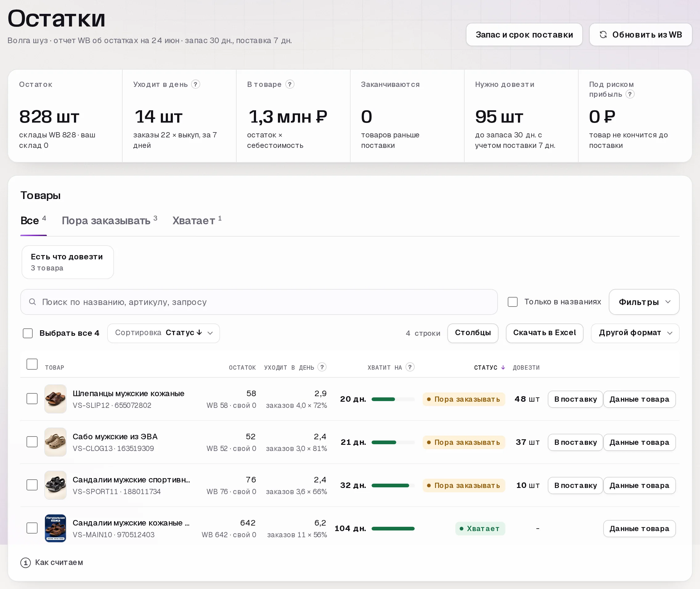Screen dimensions: 700x589
Task: Open help icon next to Уходит в день card
Action: click(x=196, y=84)
